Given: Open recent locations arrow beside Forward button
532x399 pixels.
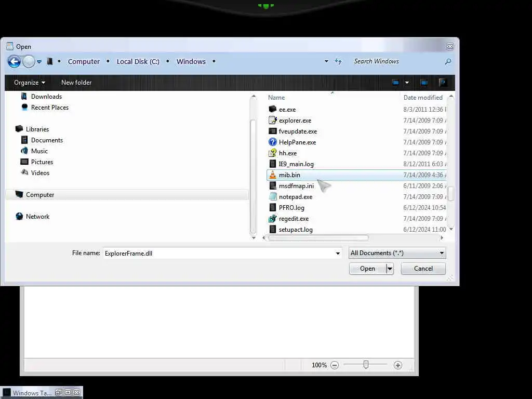Looking at the screenshot, I should [39, 62].
